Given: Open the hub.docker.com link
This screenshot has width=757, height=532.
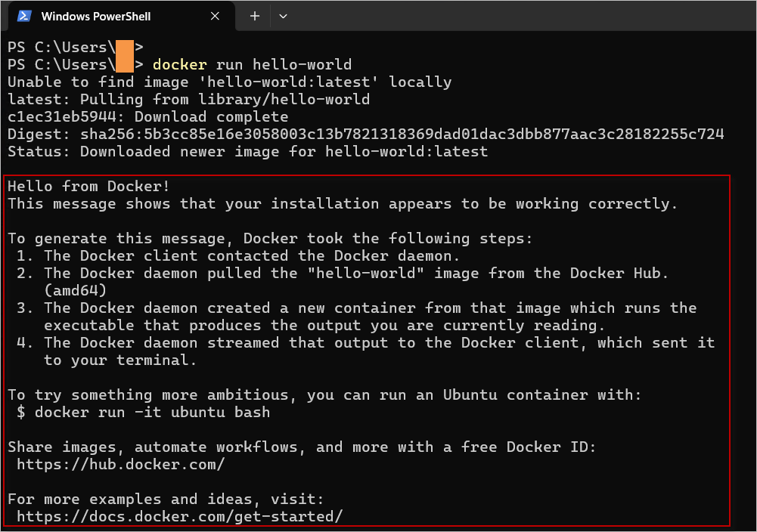Looking at the screenshot, I should pyautogui.click(x=120, y=465).
